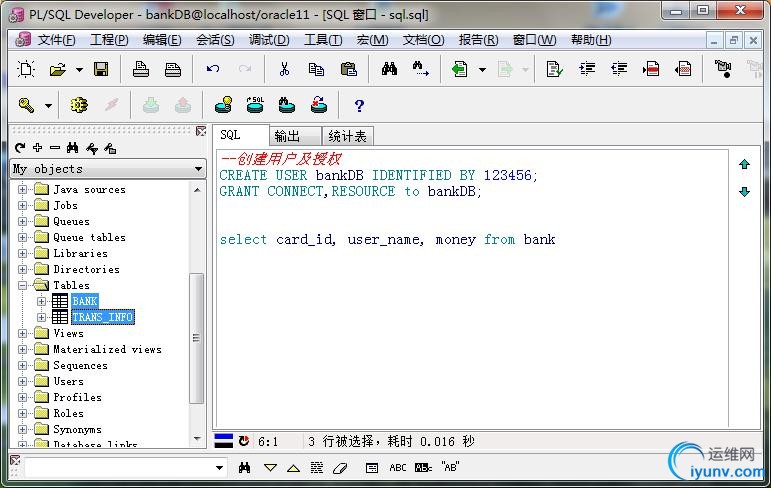Click the blue question mark Help icon

pyautogui.click(x=359, y=105)
